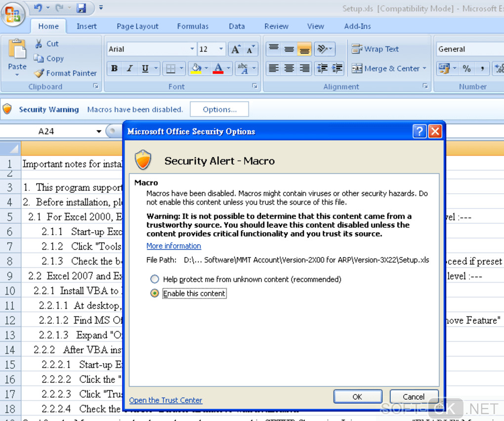Apply percent style
Image resolution: width=504 pixels, height=421 pixels.
466,69
